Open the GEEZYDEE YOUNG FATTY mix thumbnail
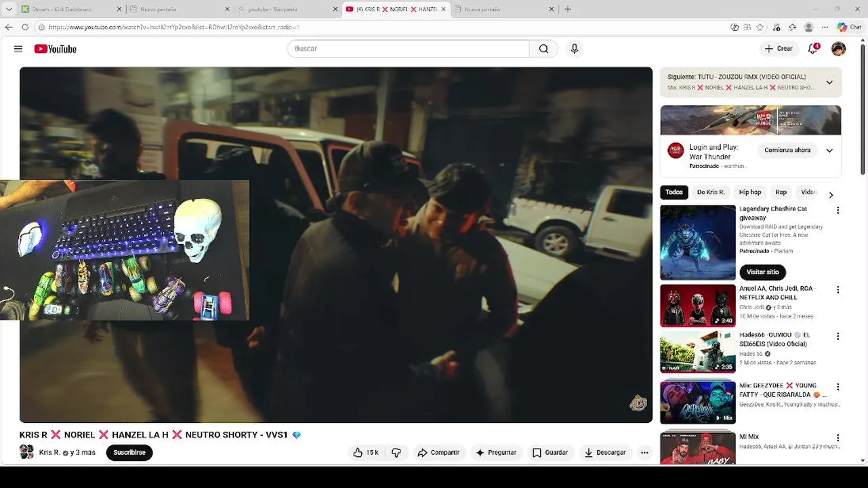Screen dimensions: 868x488 pyautogui.click(x=698, y=402)
